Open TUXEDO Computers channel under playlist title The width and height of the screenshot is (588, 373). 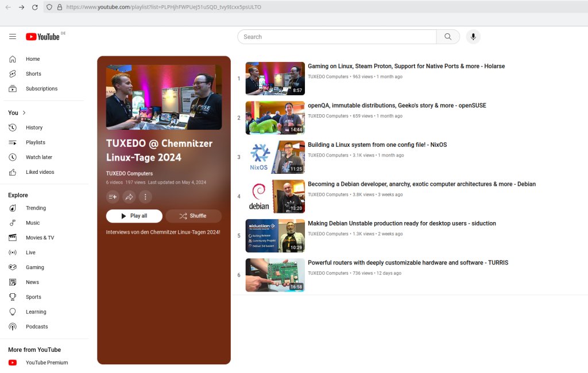pyautogui.click(x=129, y=173)
